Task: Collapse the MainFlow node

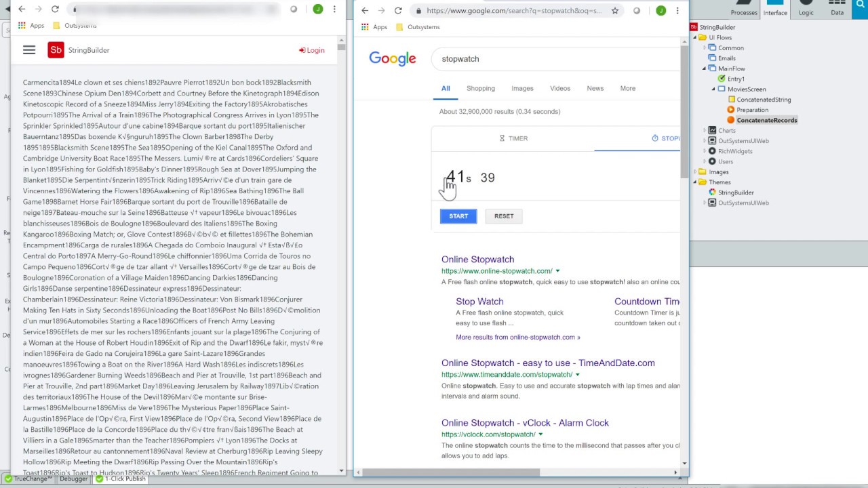Action: click(x=705, y=68)
